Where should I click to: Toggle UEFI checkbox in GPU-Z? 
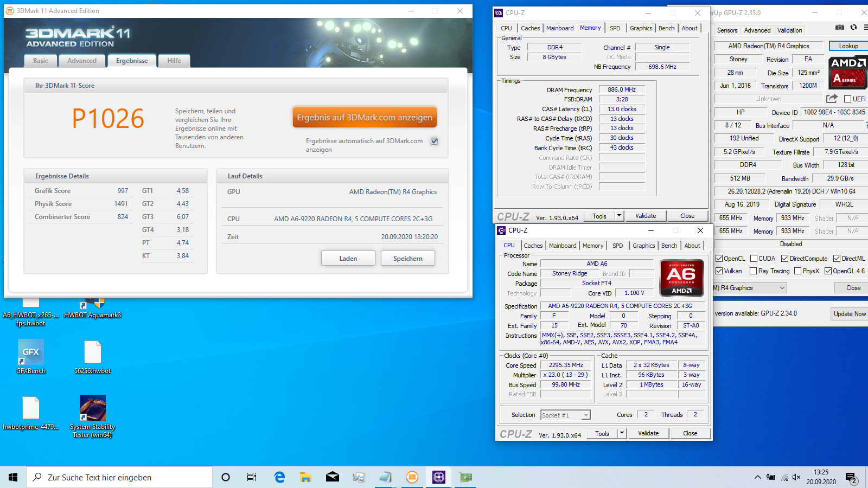(x=847, y=99)
